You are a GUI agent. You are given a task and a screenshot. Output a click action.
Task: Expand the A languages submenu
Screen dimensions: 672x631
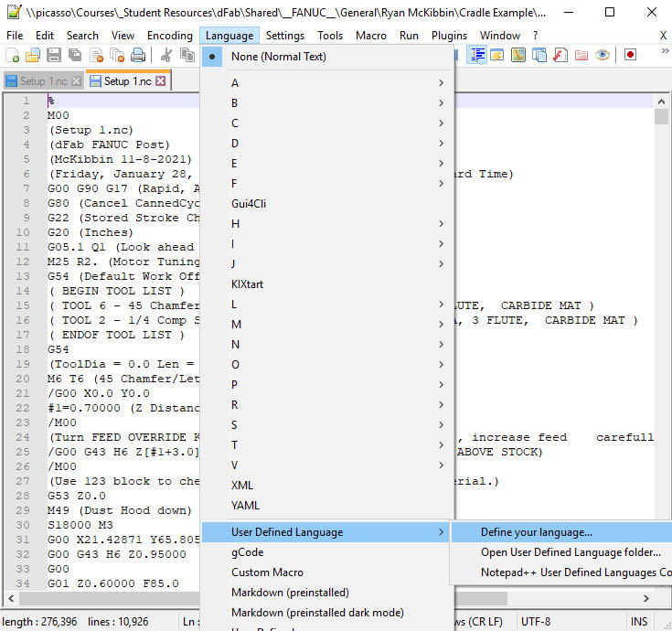pos(327,83)
